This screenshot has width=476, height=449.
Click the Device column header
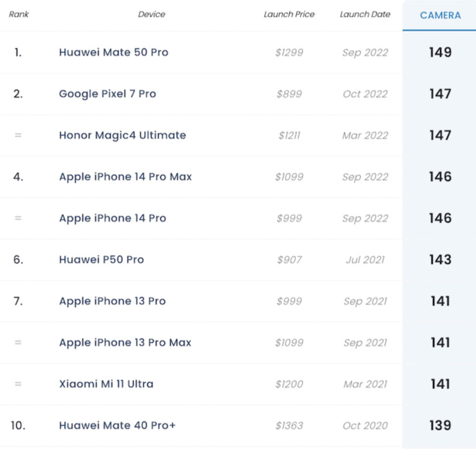[151, 14]
